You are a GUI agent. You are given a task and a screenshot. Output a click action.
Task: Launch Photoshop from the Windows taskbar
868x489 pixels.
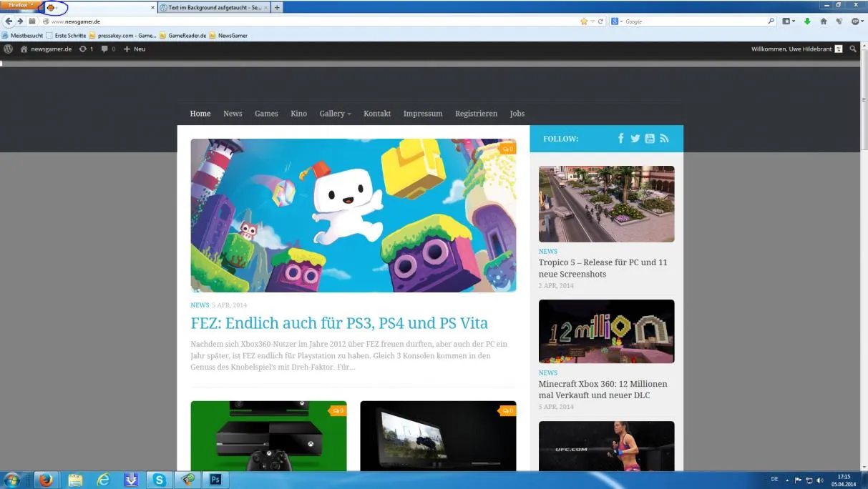(215, 480)
